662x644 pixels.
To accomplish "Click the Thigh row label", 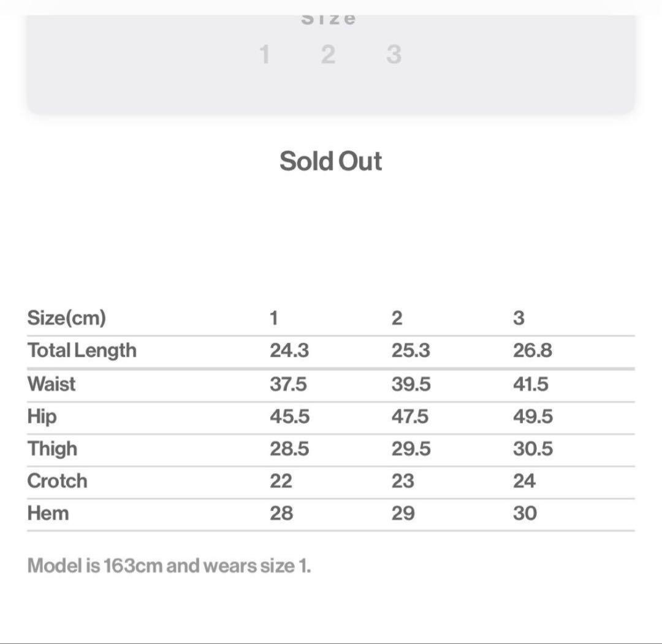I will (x=52, y=449).
